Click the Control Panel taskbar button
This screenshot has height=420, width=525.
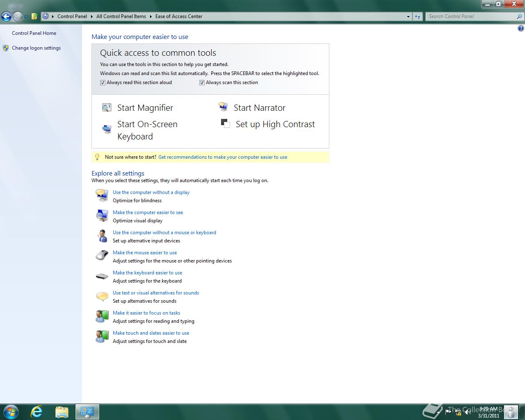pos(87,411)
